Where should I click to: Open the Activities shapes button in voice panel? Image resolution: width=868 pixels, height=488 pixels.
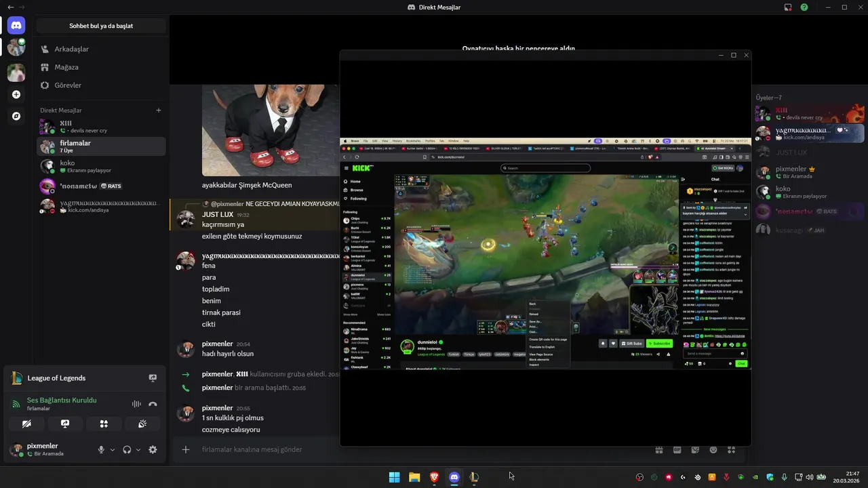[104, 424]
